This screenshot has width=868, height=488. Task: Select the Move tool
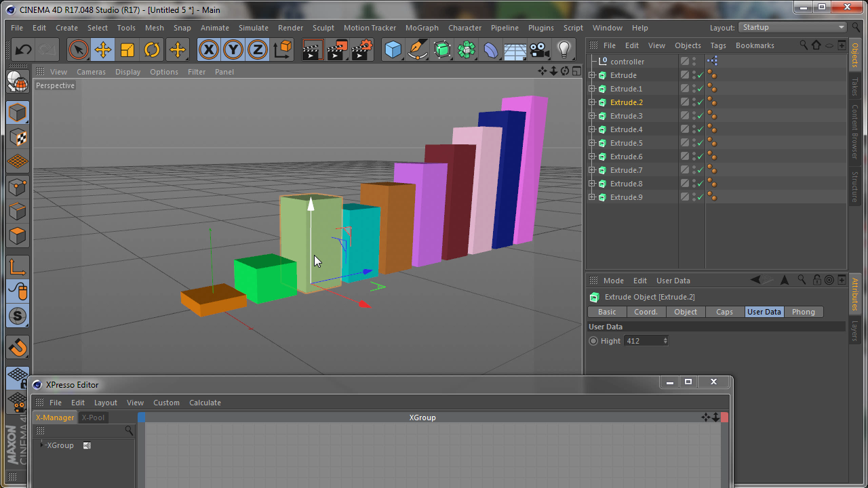coord(103,49)
